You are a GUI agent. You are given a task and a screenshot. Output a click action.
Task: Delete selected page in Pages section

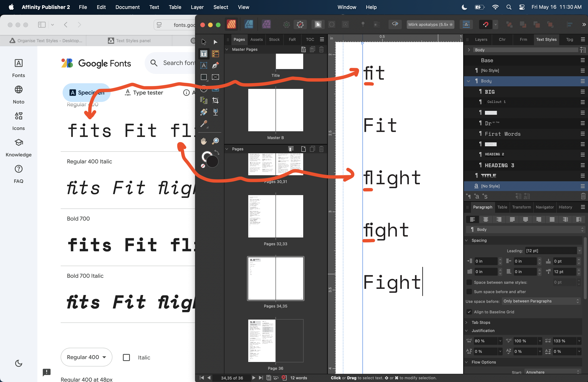click(321, 149)
